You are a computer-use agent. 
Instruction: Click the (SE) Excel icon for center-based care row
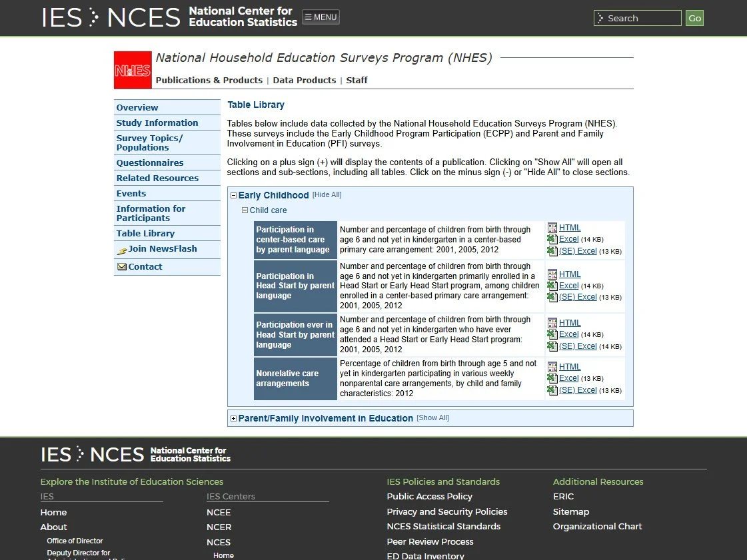pyautogui.click(x=552, y=251)
